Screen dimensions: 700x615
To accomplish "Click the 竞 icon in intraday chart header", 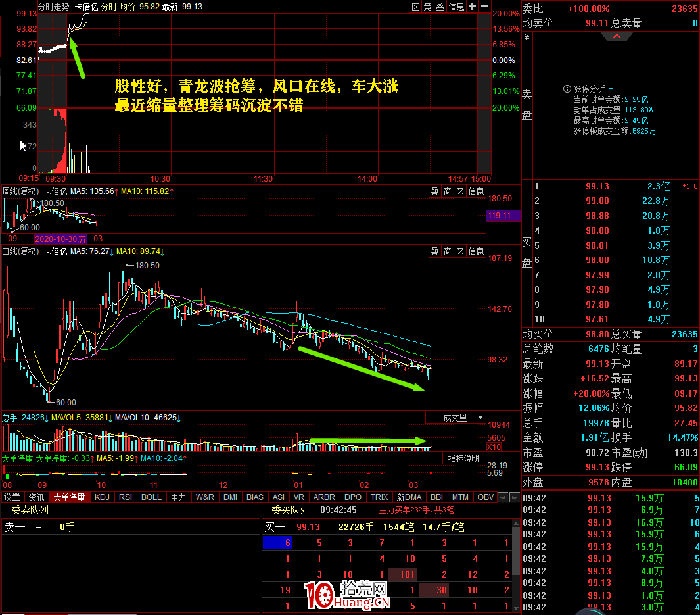I will [427, 7].
